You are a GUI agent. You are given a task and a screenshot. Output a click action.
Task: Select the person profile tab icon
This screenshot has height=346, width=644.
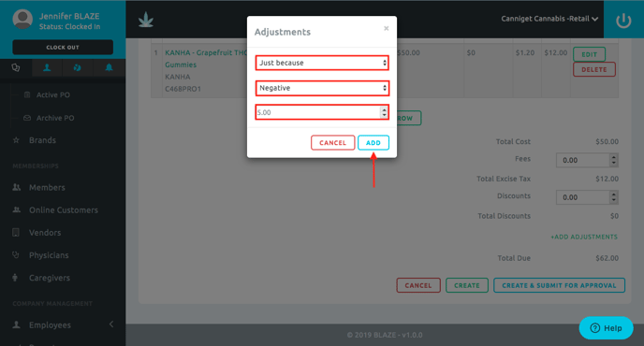point(47,67)
